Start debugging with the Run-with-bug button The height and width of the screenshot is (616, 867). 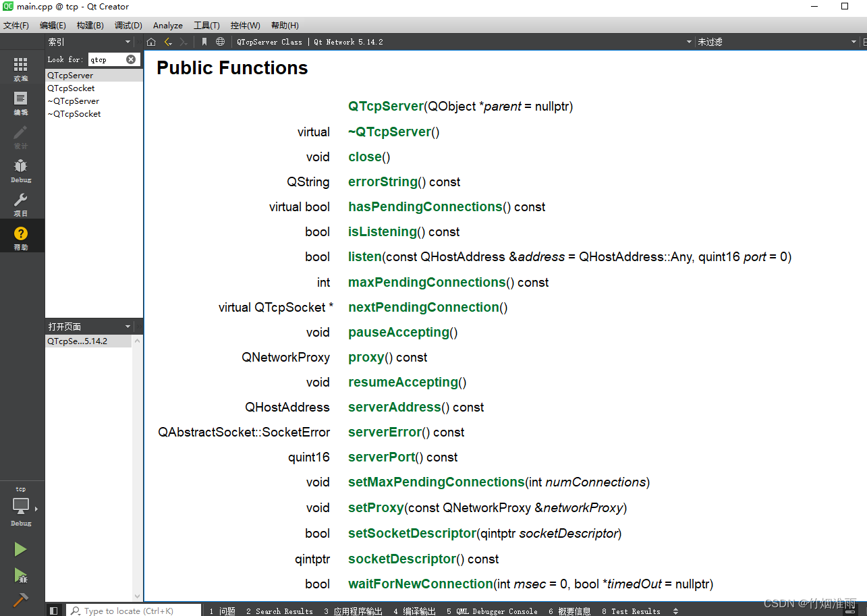(x=21, y=576)
